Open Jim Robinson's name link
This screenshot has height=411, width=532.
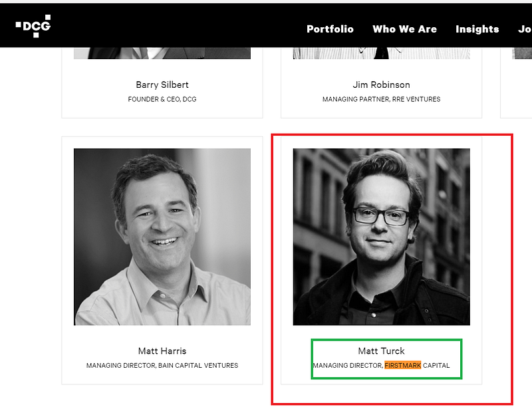click(381, 84)
